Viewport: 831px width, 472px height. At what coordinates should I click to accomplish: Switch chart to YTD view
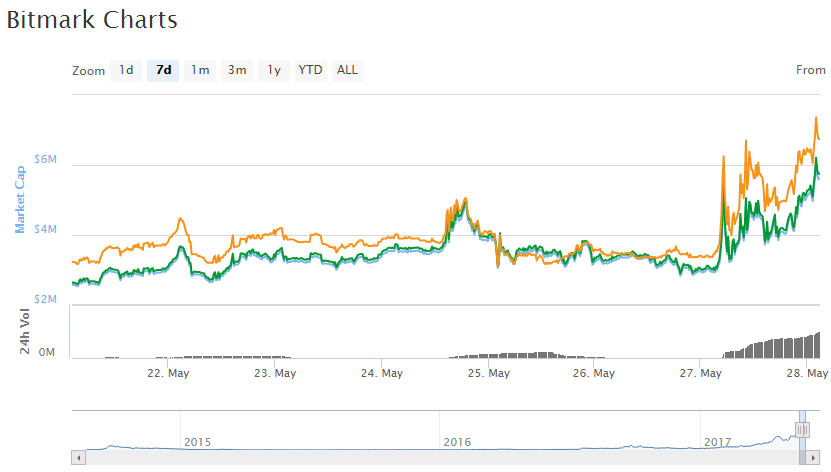coord(311,70)
